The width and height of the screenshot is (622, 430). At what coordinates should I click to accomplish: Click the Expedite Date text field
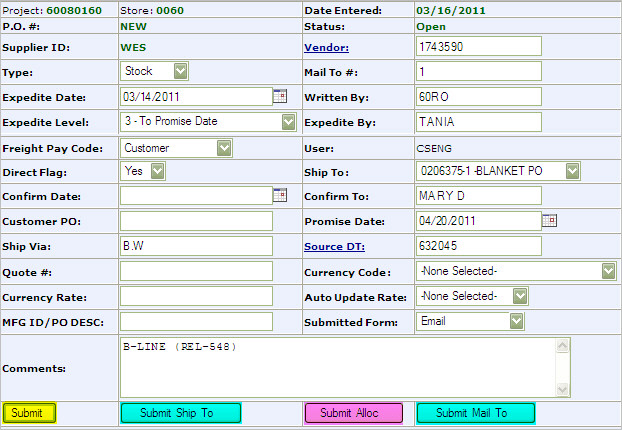click(196, 96)
